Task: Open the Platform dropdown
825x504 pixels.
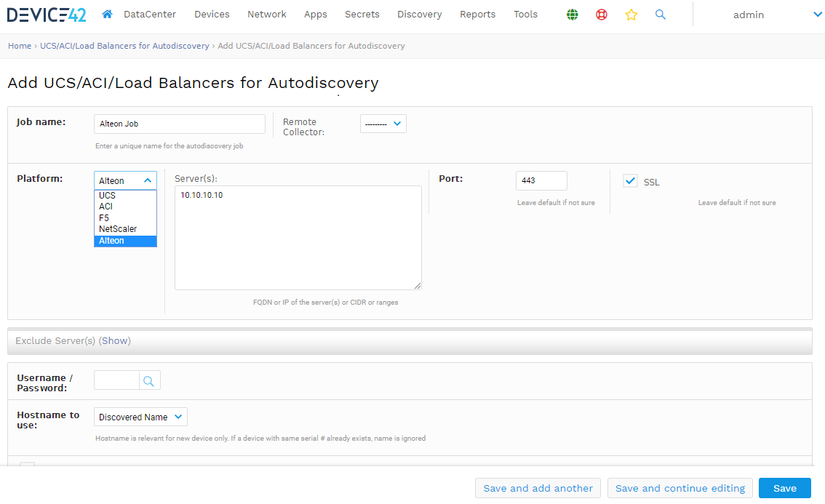Action: click(x=124, y=180)
